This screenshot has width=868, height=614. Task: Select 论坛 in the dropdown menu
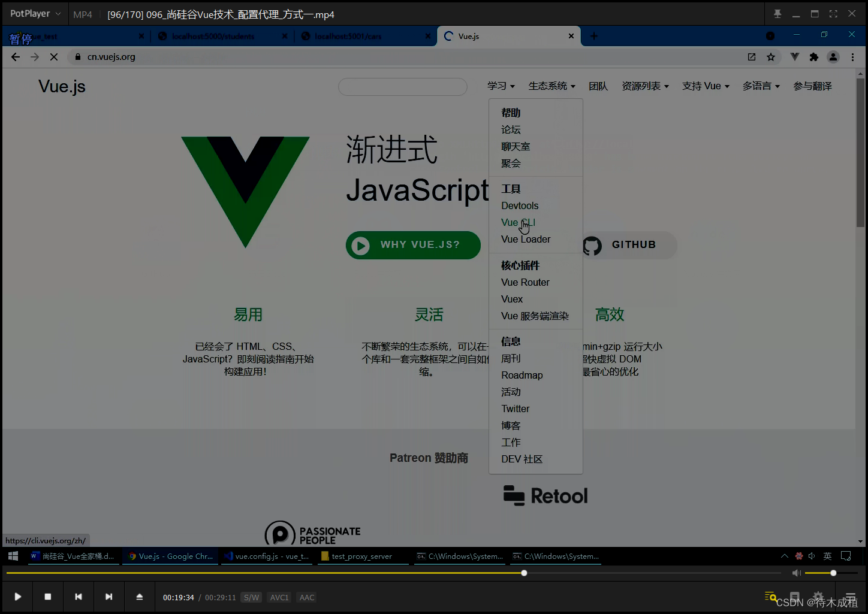click(x=511, y=129)
